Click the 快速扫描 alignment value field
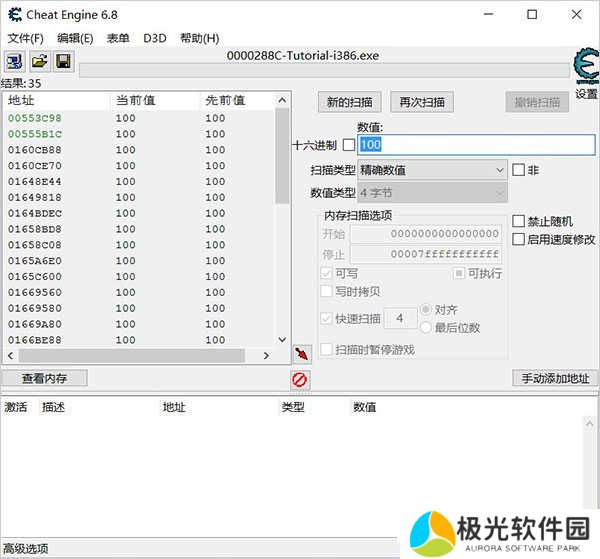This screenshot has height=559, width=600. [x=400, y=318]
